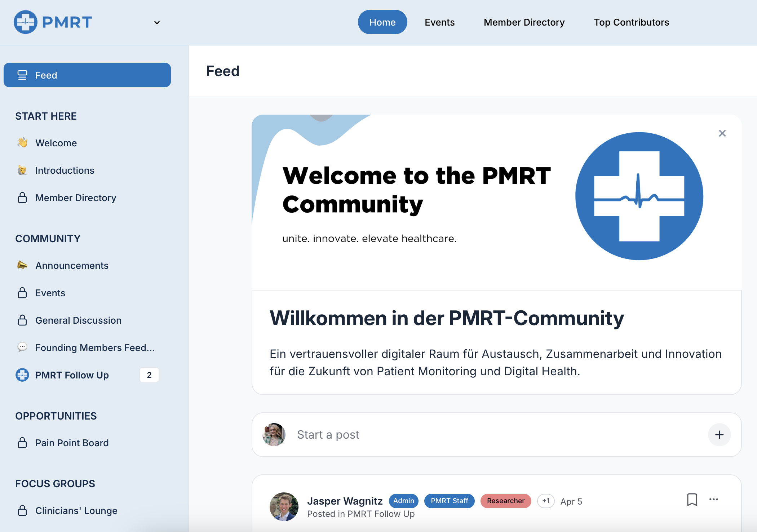Open the Introductions space

(x=65, y=170)
